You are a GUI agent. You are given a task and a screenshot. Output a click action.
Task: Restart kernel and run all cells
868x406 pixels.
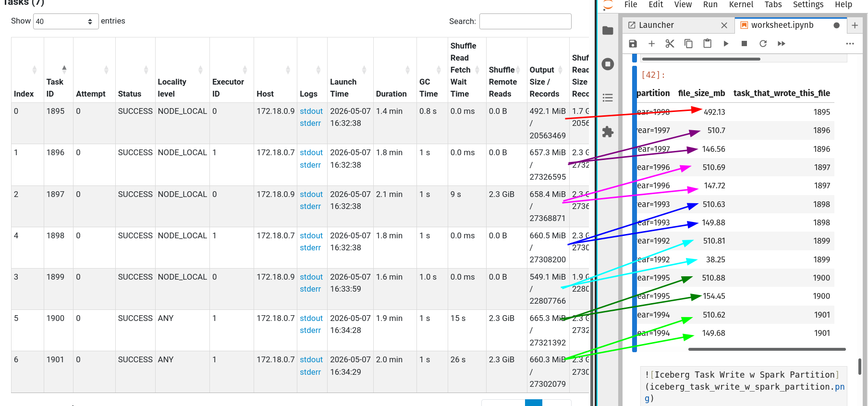782,44
